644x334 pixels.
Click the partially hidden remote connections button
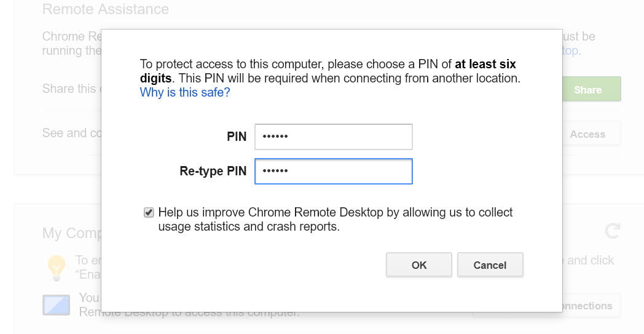pos(591,306)
